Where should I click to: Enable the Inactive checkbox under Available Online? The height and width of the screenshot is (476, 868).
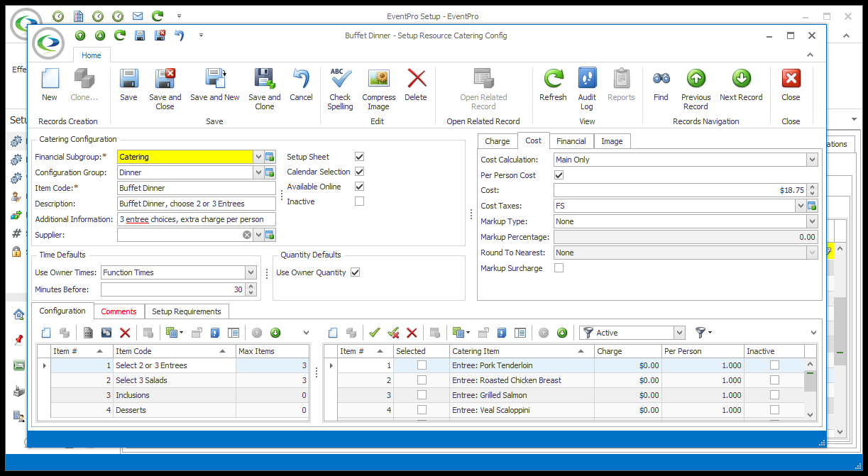pos(359,201)
